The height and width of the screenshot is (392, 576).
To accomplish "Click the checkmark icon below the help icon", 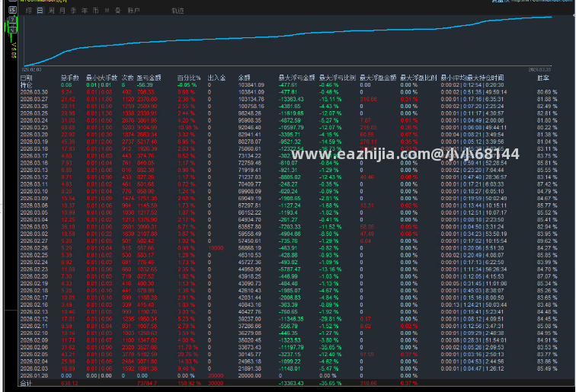I will [x=12, y=29].
